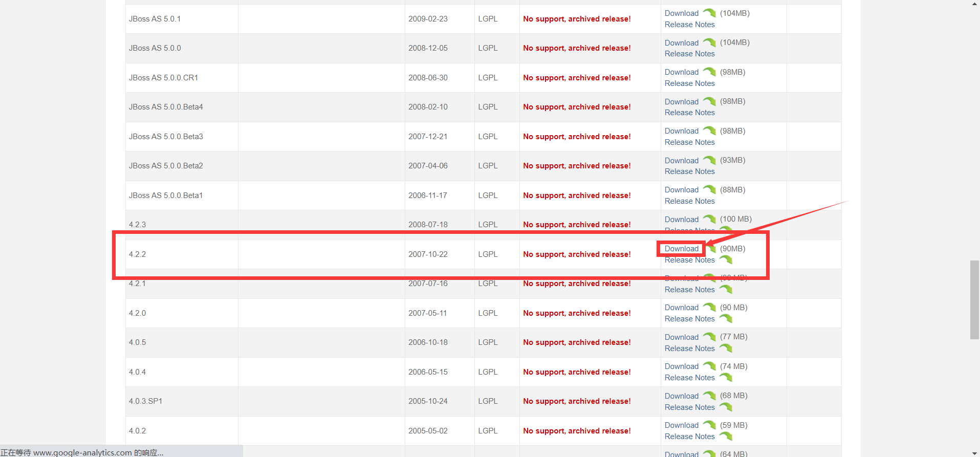Click the release date '2006-11-17'
The image size is (980, 457).
(x=428, y=195)
